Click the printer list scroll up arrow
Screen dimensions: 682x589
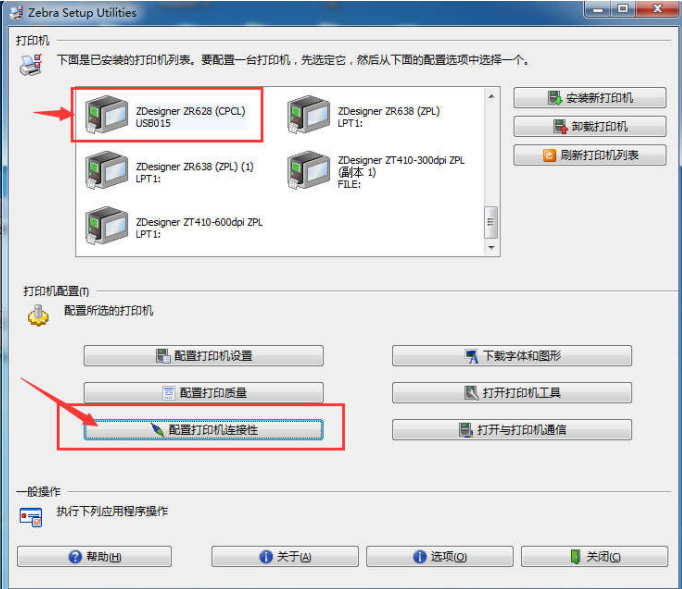(x=491, y=96)
